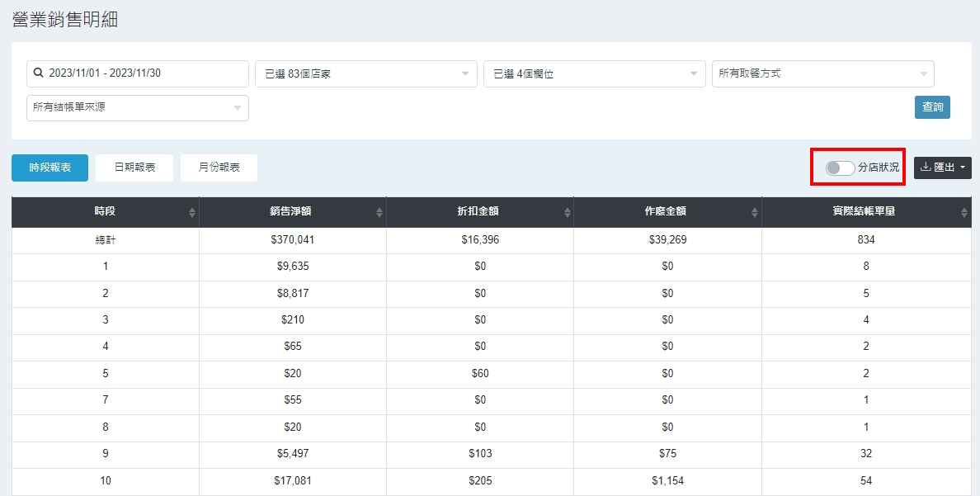Sort by 時段 column sort icon
The width and height of the screenshot is (980, 496).
pos(192,212)
